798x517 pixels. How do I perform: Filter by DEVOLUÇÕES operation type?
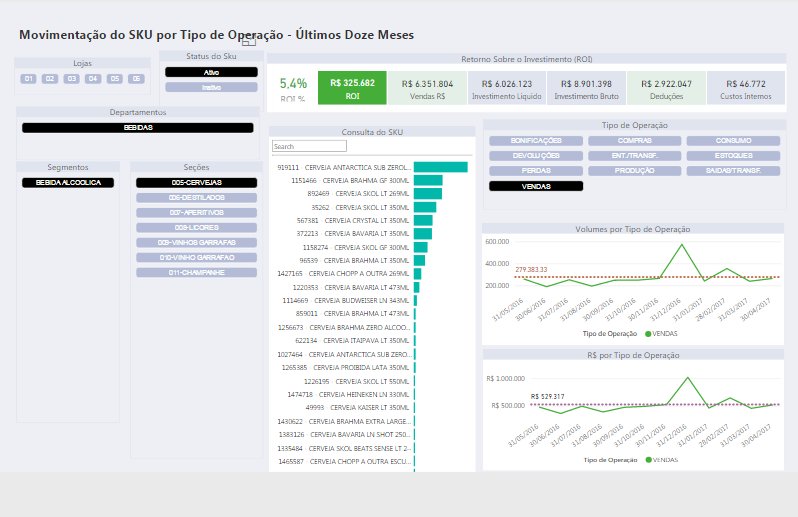(x=536, y=156)
